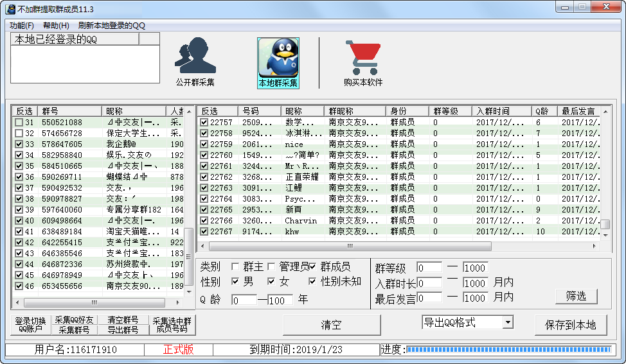Click the 反选 header in group list
This screenshot has width=626, height=364.
click(25, 111)
